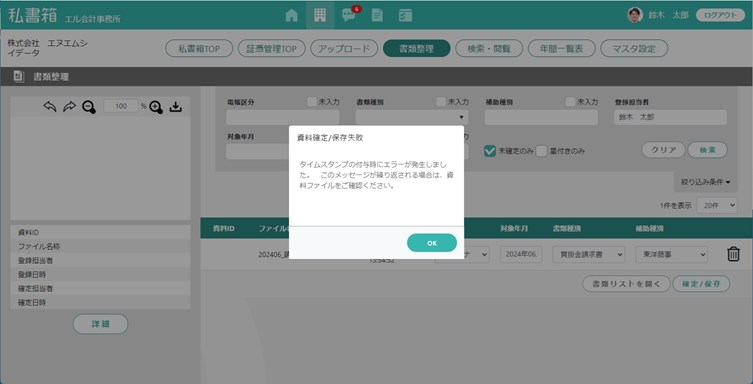Click the ログアウト button
The height and width of the screenshot is (384, 753).
pyautogui.click(x=720, y=15)
